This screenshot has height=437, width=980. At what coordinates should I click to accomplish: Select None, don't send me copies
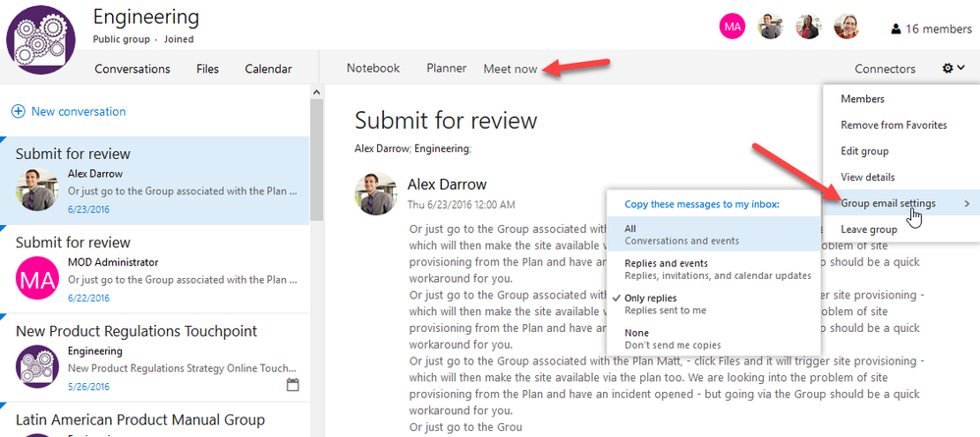(713, 339)
